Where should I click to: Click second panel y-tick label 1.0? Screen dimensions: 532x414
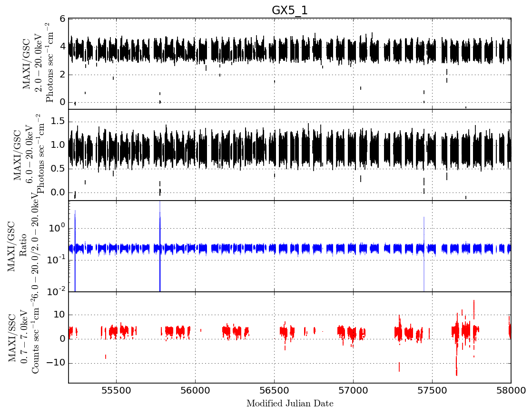coord(57,145)
